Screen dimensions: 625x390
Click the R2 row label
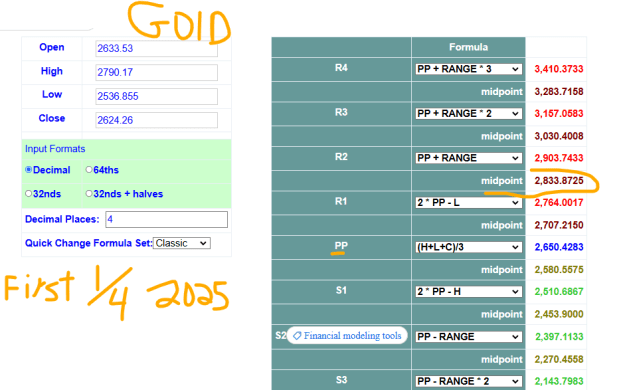tap(341, 157)
